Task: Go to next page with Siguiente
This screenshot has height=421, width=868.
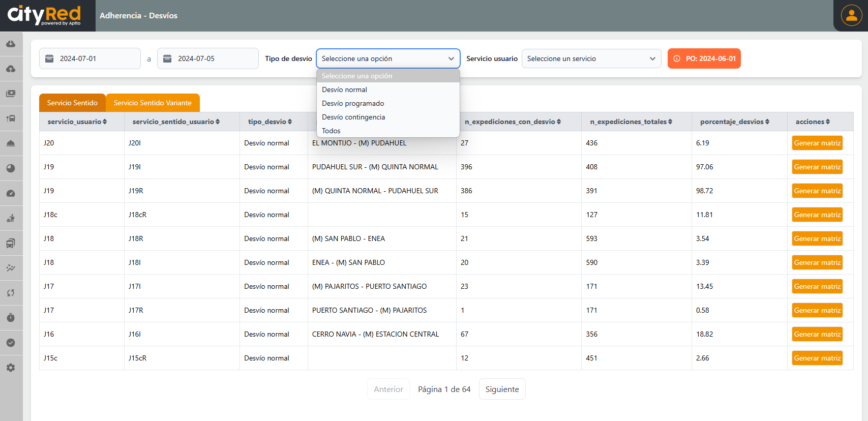Action: click(502, 389)
